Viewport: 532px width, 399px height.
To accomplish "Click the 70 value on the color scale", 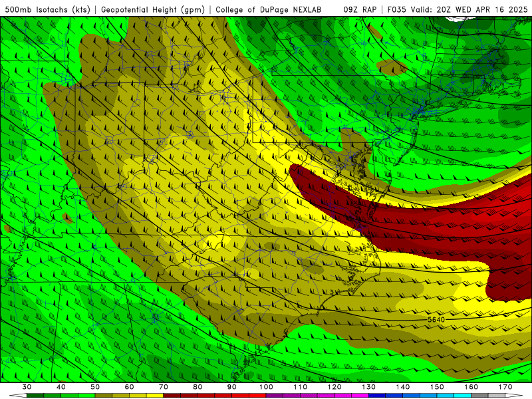I will pyautogui.click(x=164, y=387).
